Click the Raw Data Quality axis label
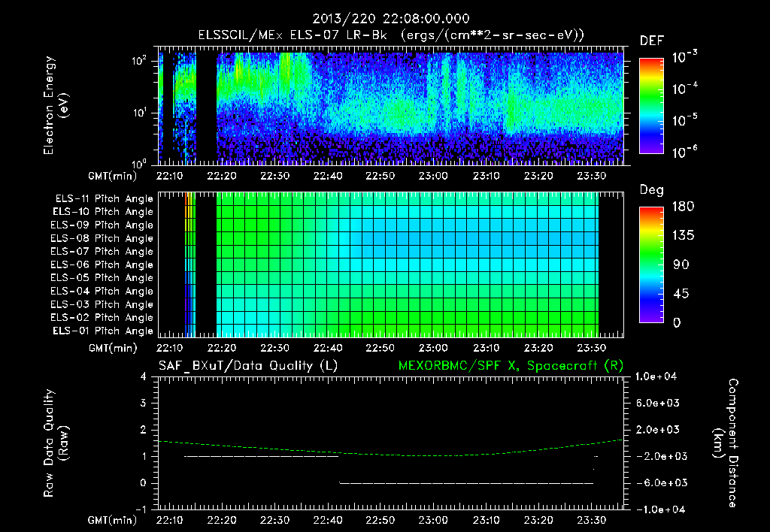The image size is (770, 532). point(56,443)
